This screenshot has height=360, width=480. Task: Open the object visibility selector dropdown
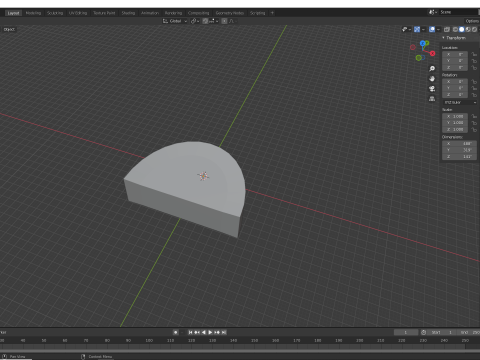406,29
